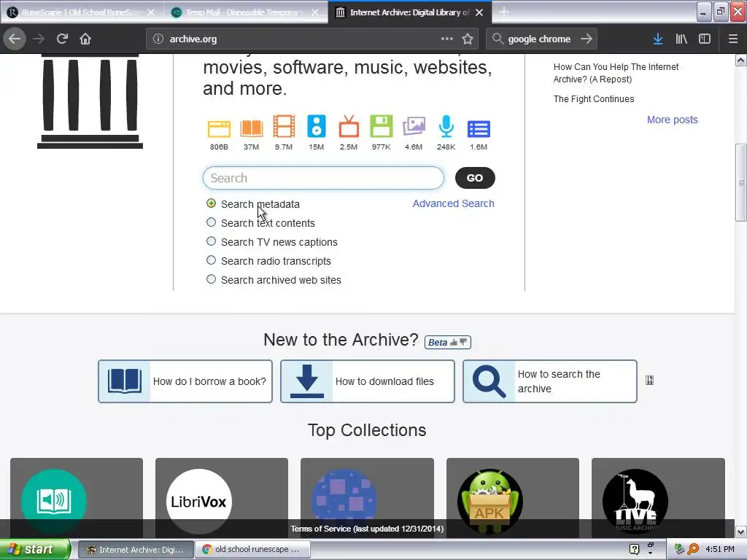
Task: Open the audio books collection thumbnail
Action: tap(76, 498)
